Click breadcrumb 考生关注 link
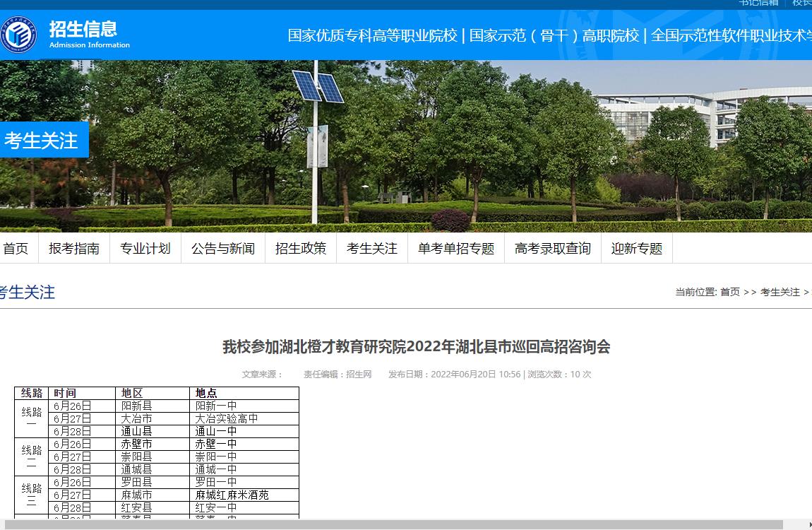The image size is (812, 530). pyautogui.click(x=780, y=292)
